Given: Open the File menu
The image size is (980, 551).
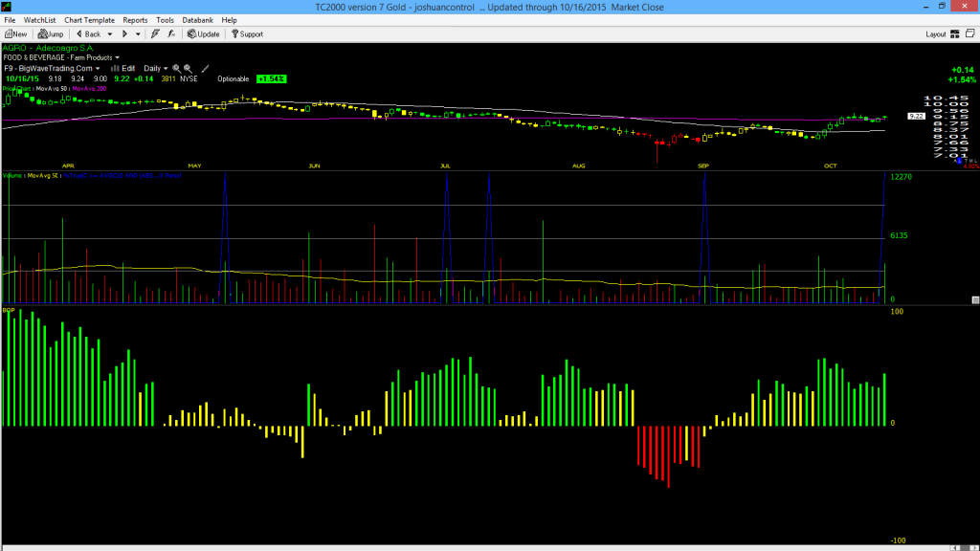Looking at the screenshot, I should [10, 20].
